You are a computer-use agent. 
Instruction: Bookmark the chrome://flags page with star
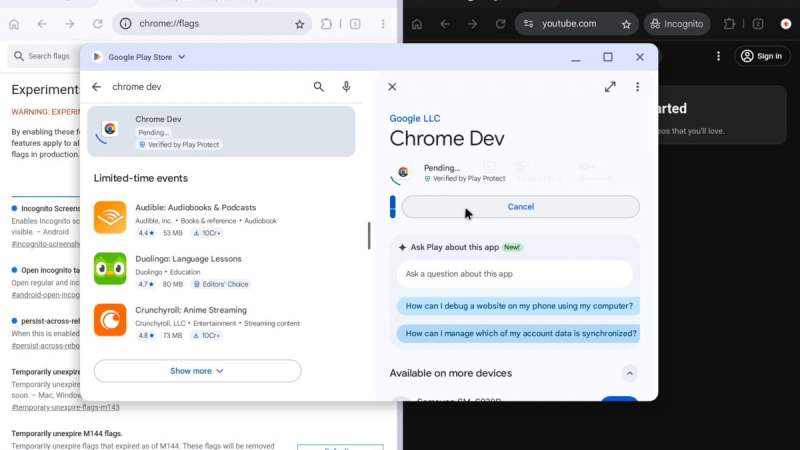coord(299,24)
